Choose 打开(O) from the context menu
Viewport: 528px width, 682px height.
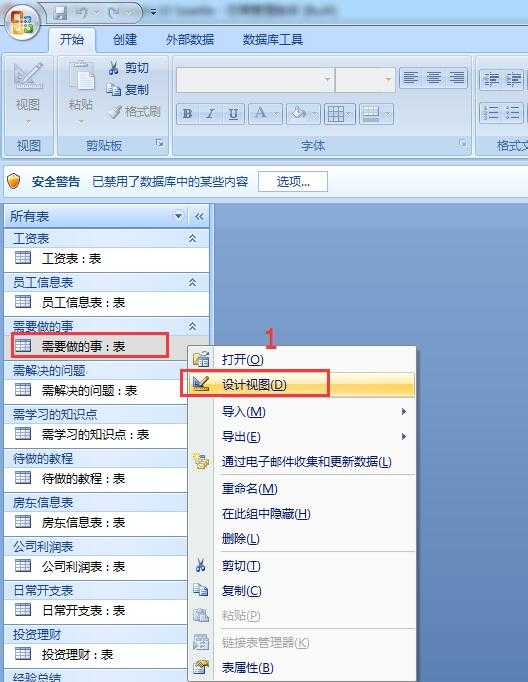pos(302,360)
